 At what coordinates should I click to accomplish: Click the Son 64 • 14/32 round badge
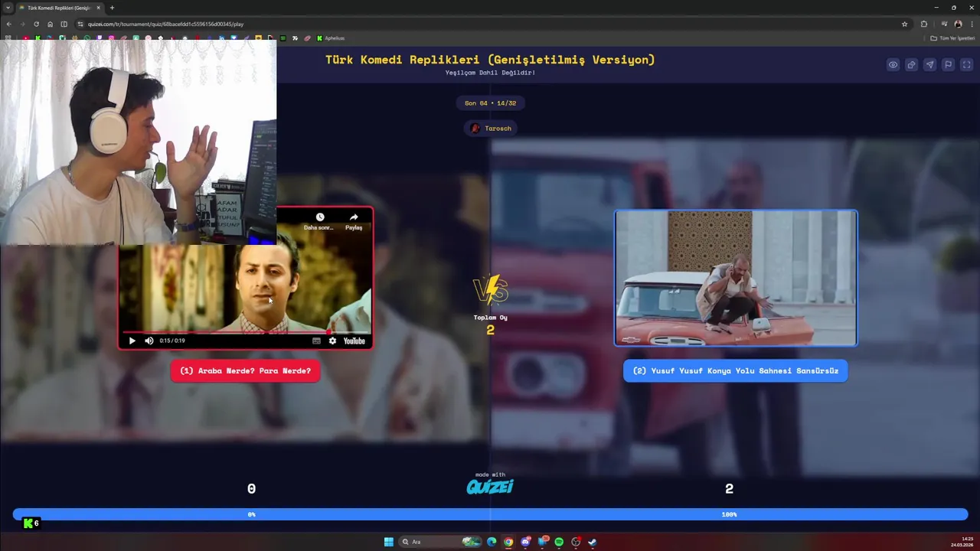tap(490, 103)
